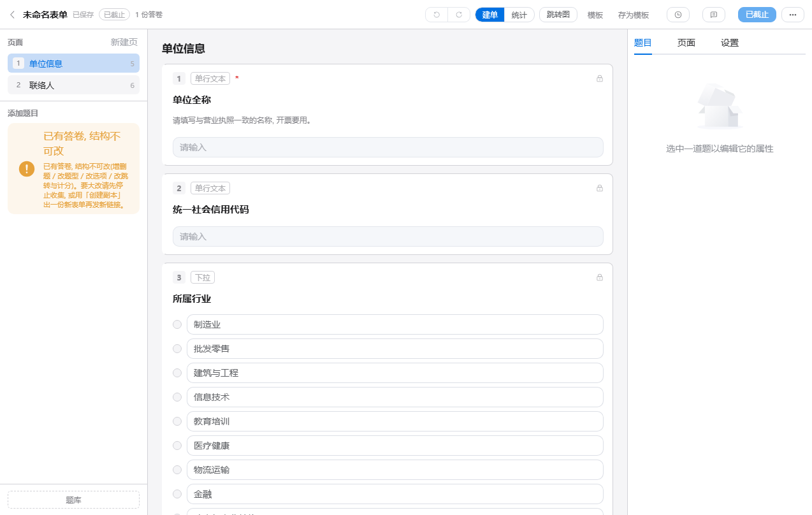Click the 请填写与营业执照一致的名称 description
Viewport: 812px width, 515px height.
click(x=242, y=120)
